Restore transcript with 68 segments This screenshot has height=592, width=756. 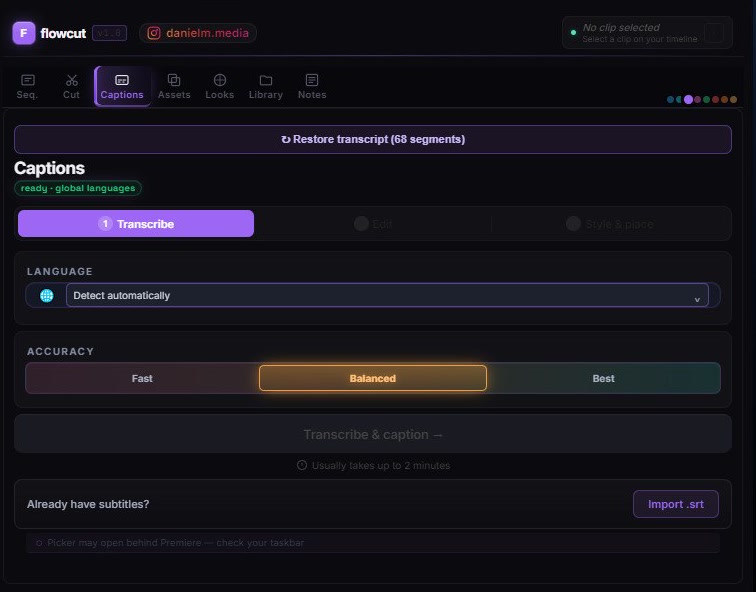373,139
